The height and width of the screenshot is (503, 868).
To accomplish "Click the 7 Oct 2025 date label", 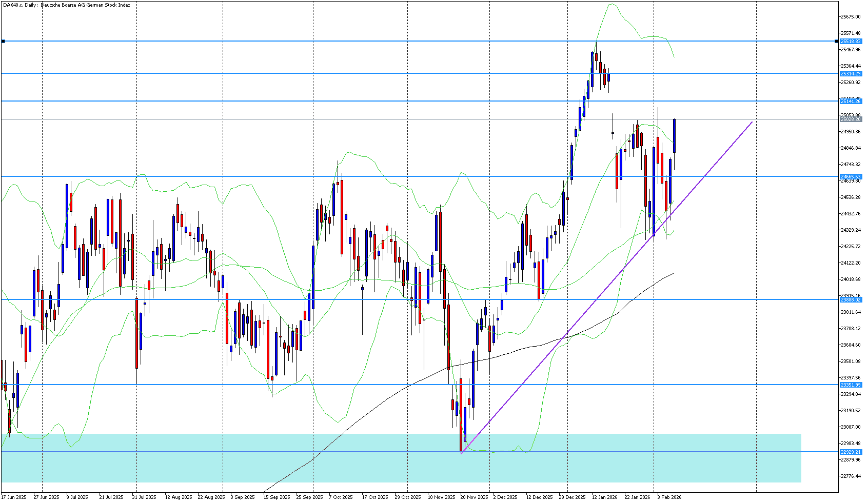I will [x=341, y=497].
